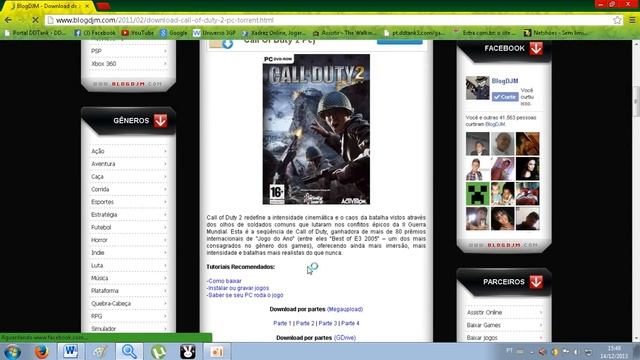
Task: Click the red arrow beside PARCEIROS
Action: point(536,282)
